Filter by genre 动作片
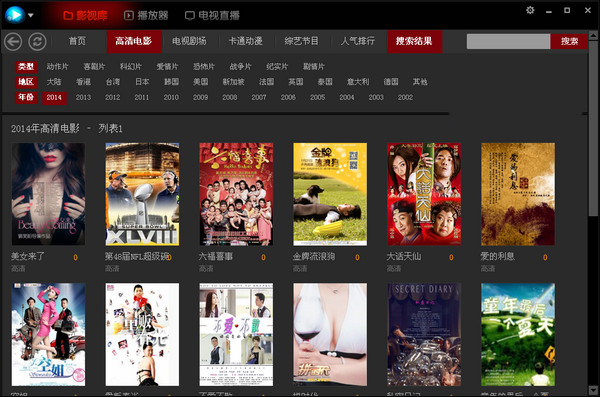600x397 pixels. point(57,67)
